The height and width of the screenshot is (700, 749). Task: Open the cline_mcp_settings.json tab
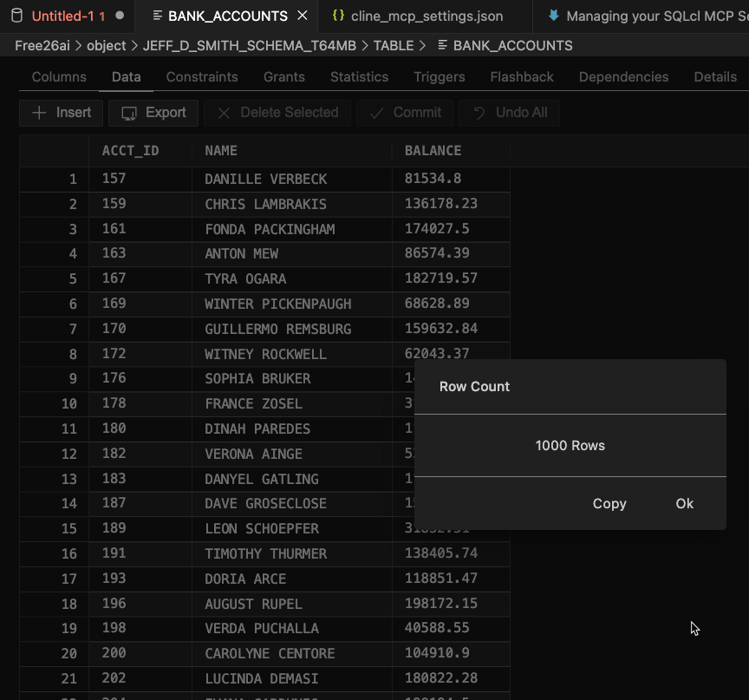426,16
